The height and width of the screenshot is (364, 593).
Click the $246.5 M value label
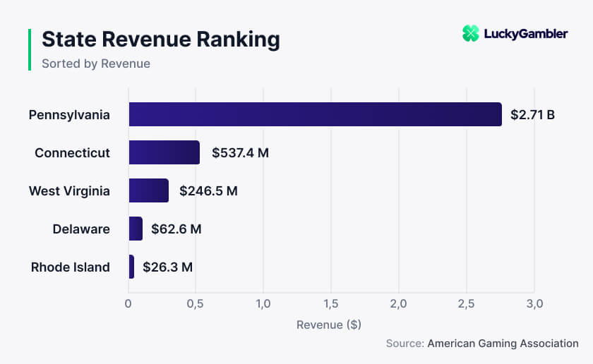[x=208, y=191]
